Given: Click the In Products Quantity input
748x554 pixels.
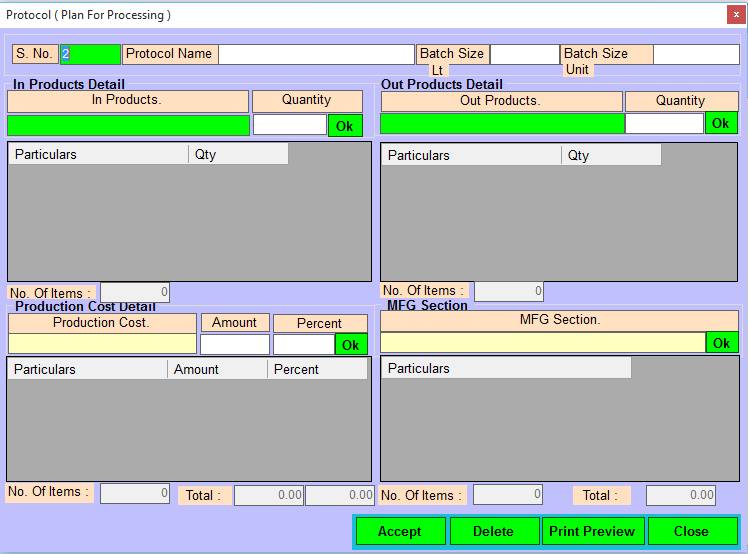Looking at the screenshot, I should 289,125.
